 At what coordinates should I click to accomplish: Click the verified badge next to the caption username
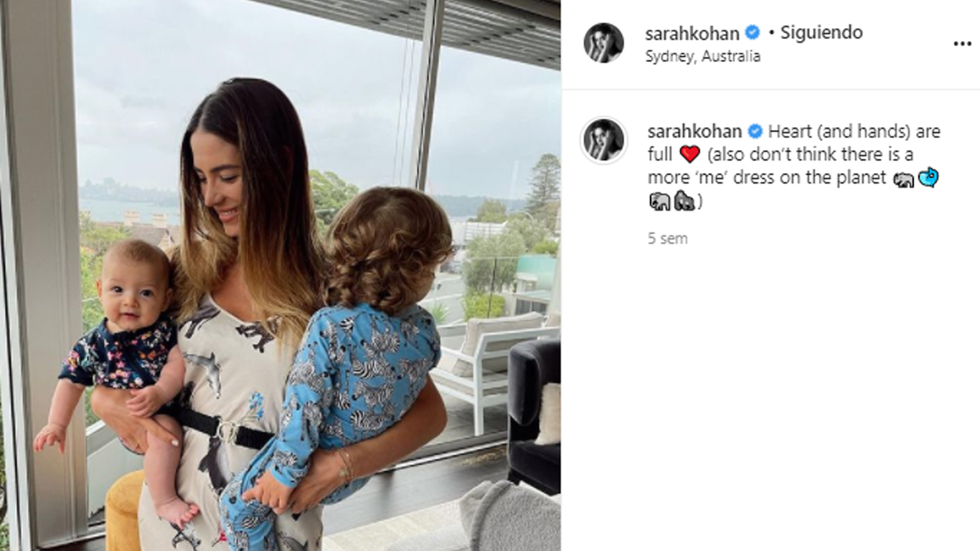755,131
